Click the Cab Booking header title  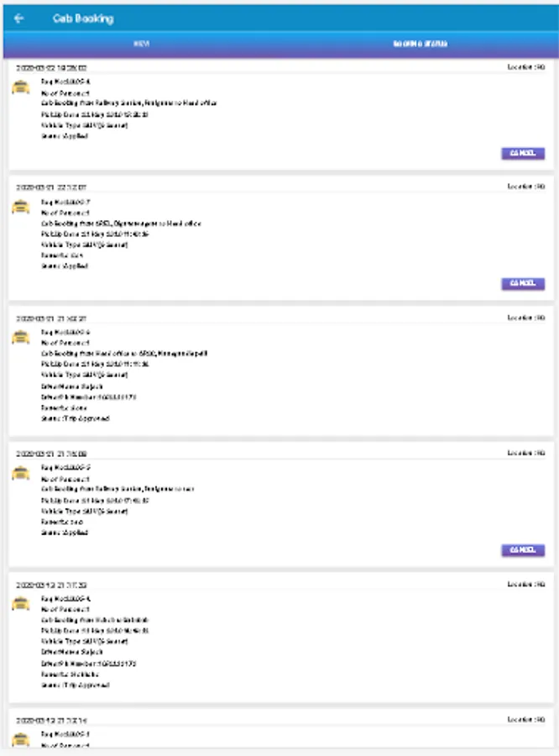[82, 18]
